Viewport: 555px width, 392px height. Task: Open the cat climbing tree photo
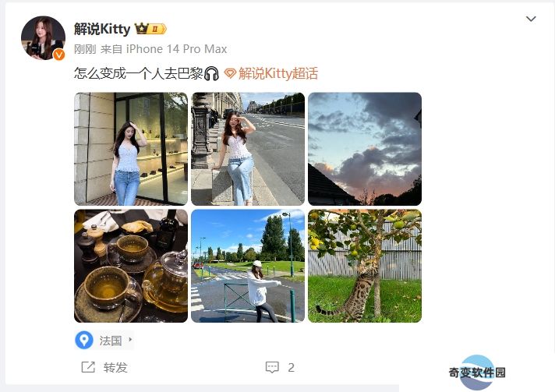(x=365, y=266)
